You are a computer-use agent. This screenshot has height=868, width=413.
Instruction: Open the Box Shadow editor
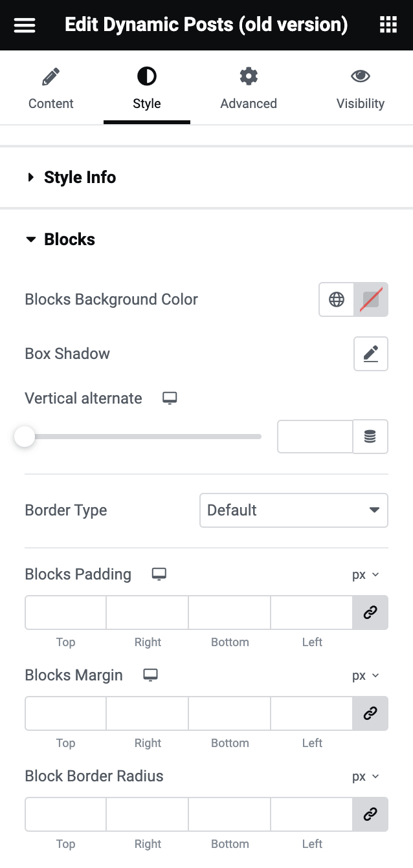(370, 353)
